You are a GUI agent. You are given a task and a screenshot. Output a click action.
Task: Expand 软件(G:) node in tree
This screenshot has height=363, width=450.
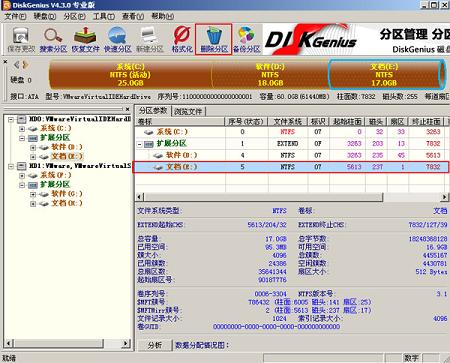[x=33, y=194]
